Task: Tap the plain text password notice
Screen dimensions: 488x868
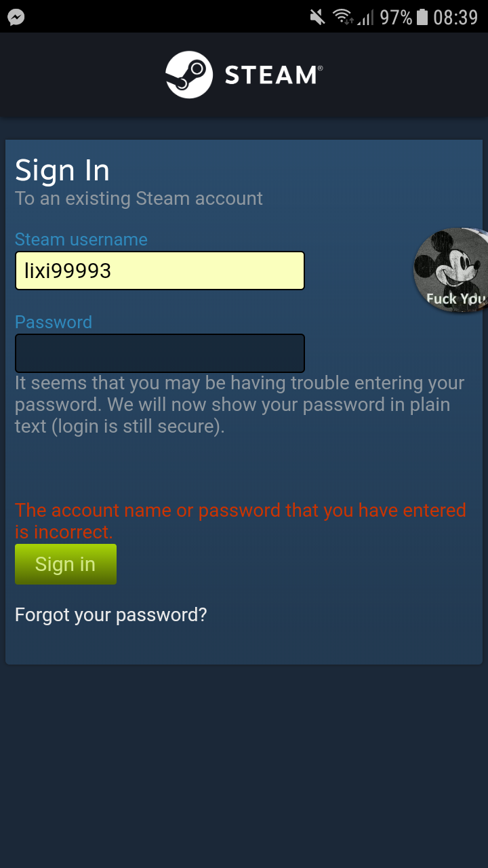Action: 240,405
